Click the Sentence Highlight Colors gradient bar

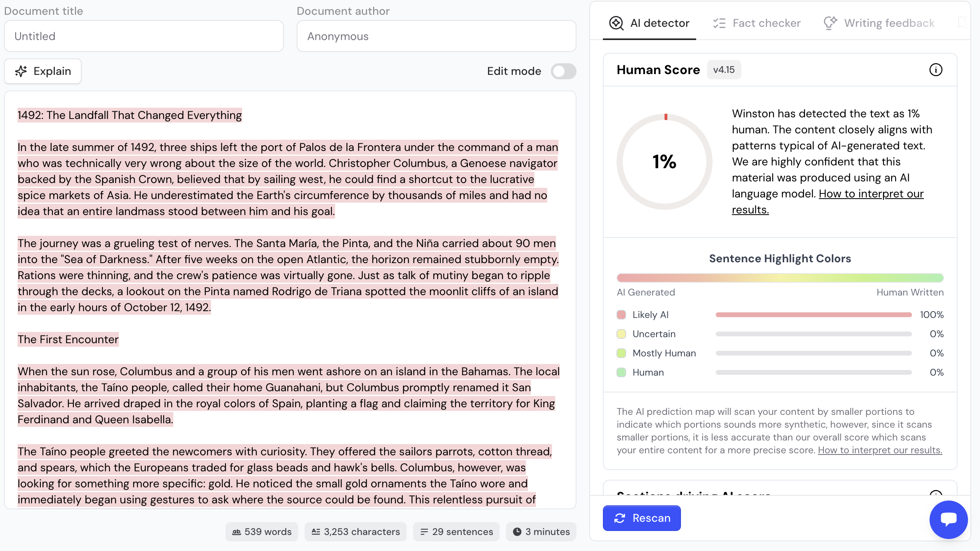point(780,278)
